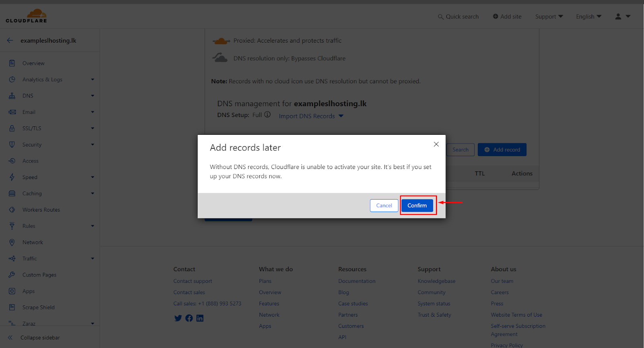This screenshot has height=348, width=644.
Task: Select the Rules funnel icon
Action: 12,226
